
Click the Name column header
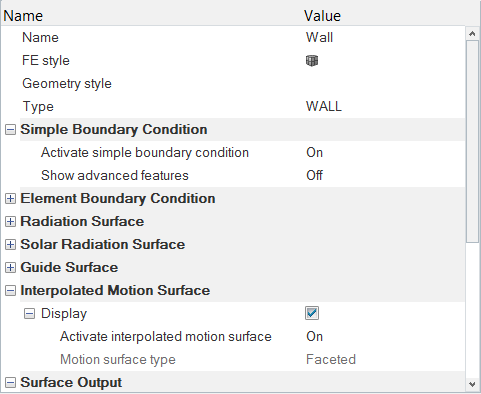(x=23, y=16)
